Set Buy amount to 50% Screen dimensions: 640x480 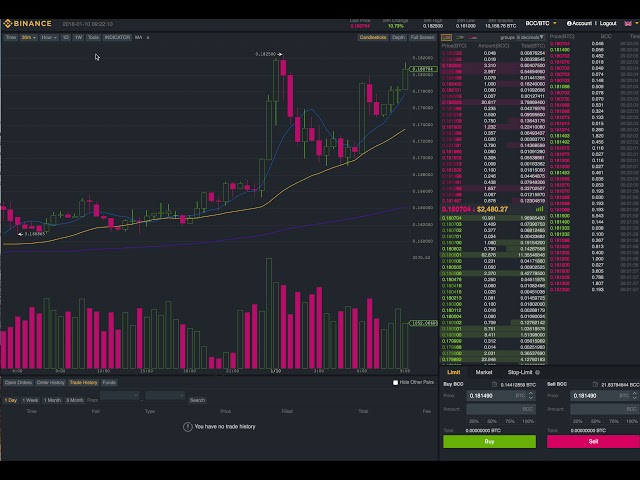coord(492,421)
